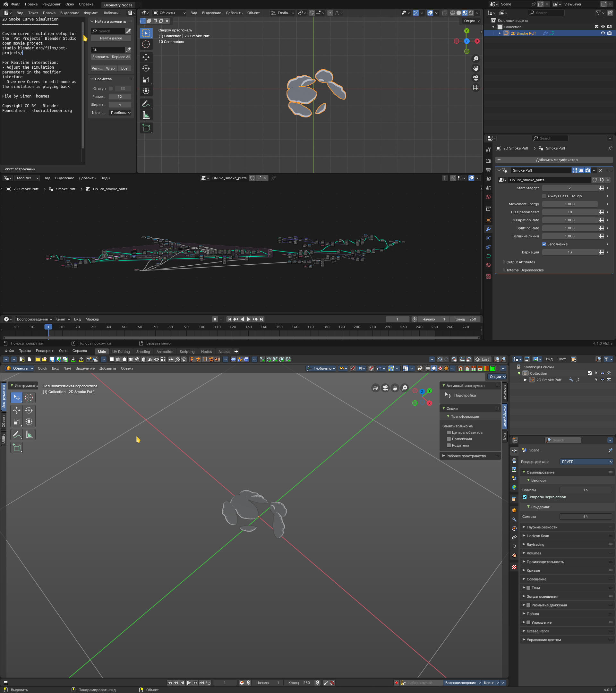Click the Replace All button
This screenshot has width=616, height=693.
[x=121, y=57]
